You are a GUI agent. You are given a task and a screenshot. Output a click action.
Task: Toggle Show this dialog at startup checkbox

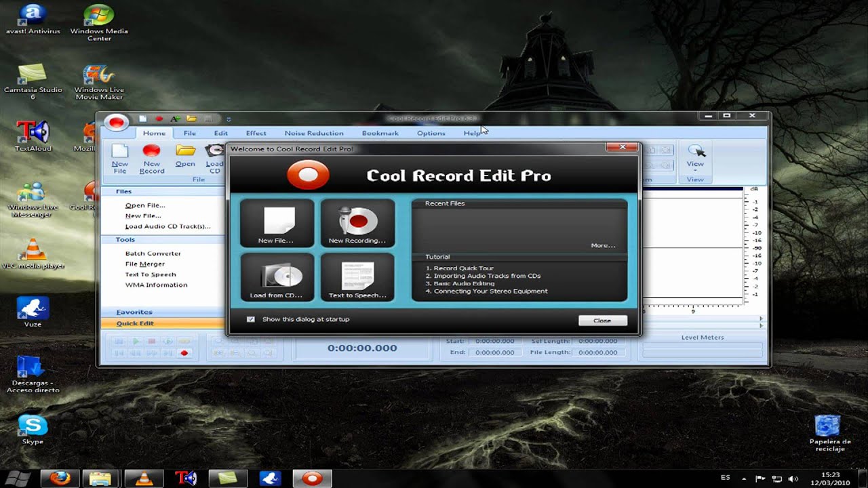point(251,319)
